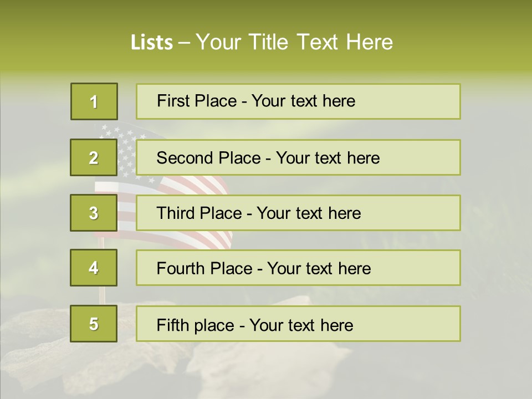Click the number 1 box

pyautogui.click(x=94, y=101)
